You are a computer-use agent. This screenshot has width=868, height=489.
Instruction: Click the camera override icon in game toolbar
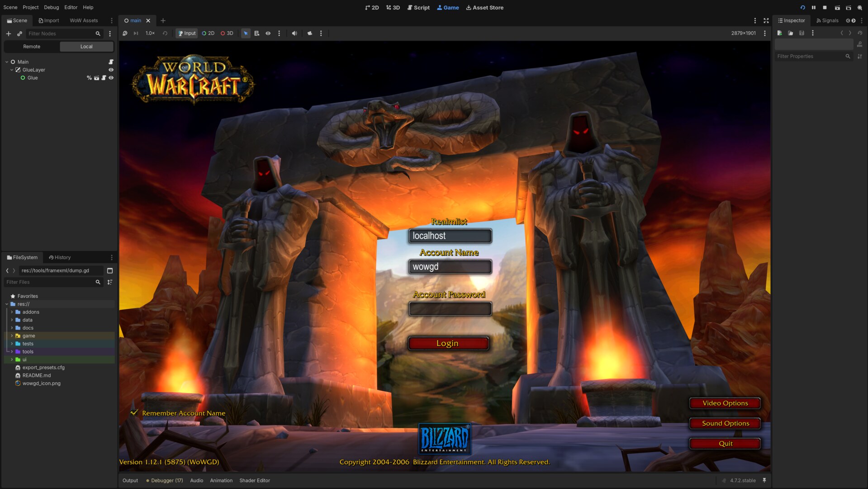pos(310,33)
